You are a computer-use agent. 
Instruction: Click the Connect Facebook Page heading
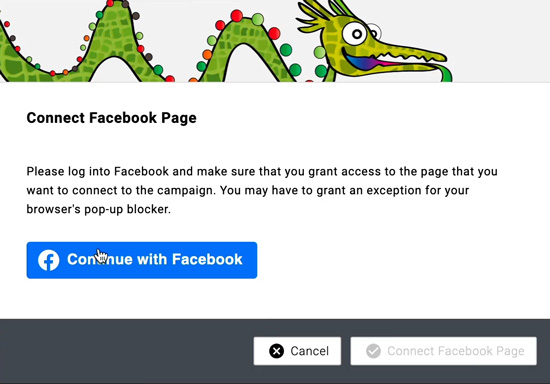(x=112, y=118)
